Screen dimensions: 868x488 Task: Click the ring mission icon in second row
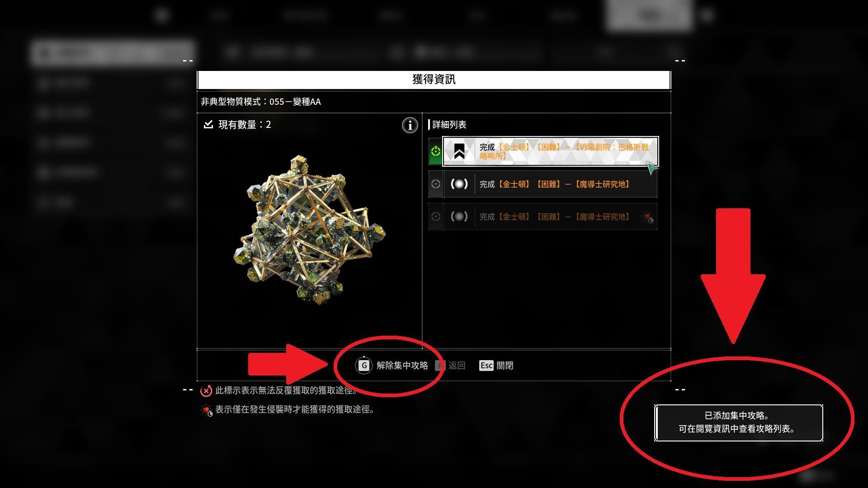(x=459, y=184)
